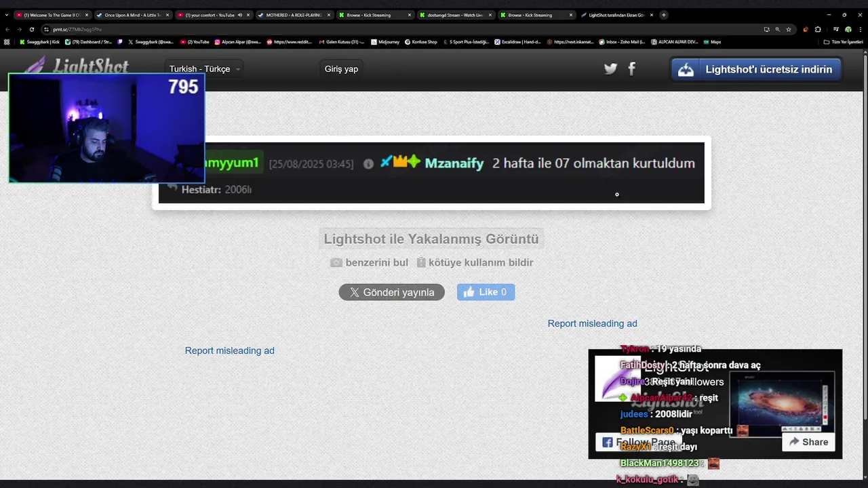Switch to 'Once Upon A Mind' tab
Viewport: 868px width, 488px height.
click(133, 15)
